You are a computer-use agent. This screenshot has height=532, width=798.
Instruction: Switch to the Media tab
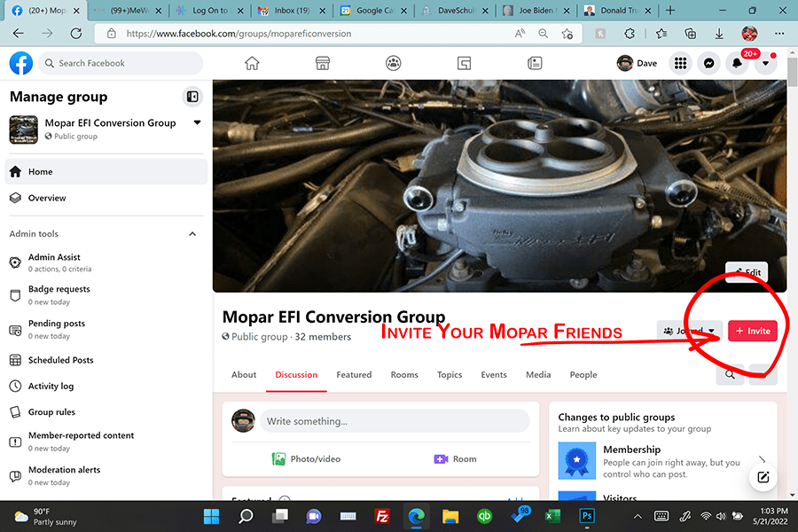click(x=538, y=375)
